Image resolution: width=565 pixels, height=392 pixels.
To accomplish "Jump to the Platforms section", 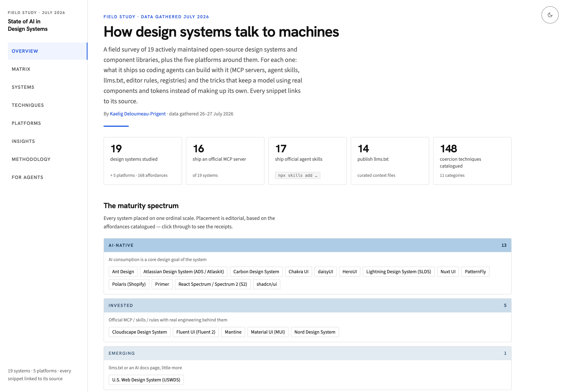I will click(x=48, y=123).
